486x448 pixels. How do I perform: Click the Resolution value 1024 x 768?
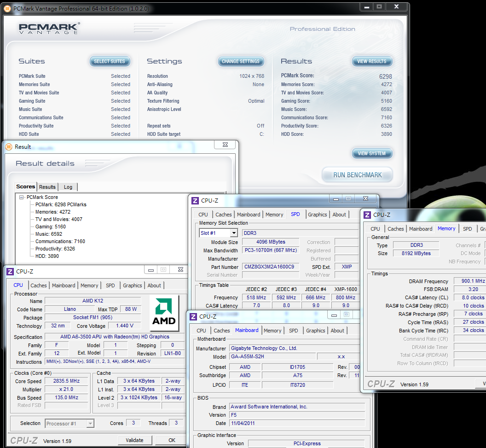(252, 76)
